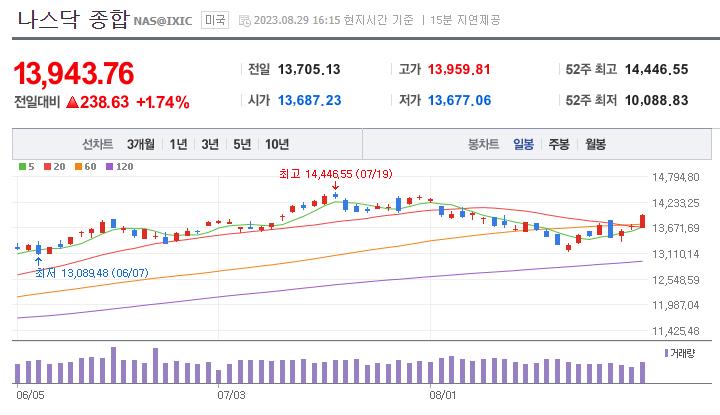
Task: Click the 52주 최저 value 10,088.83
Action: point(657,100)
